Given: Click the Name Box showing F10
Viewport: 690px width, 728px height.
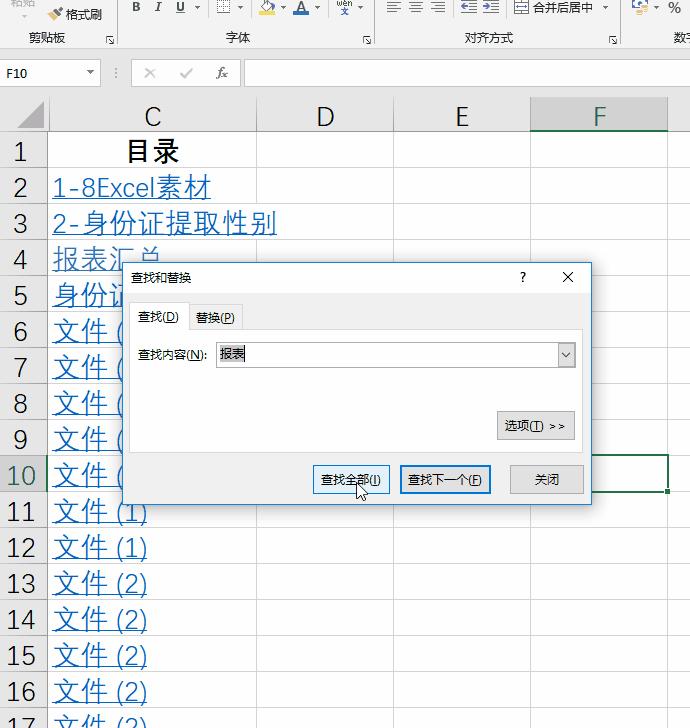Looking at the screenshot, I should (x=43, y=73).
